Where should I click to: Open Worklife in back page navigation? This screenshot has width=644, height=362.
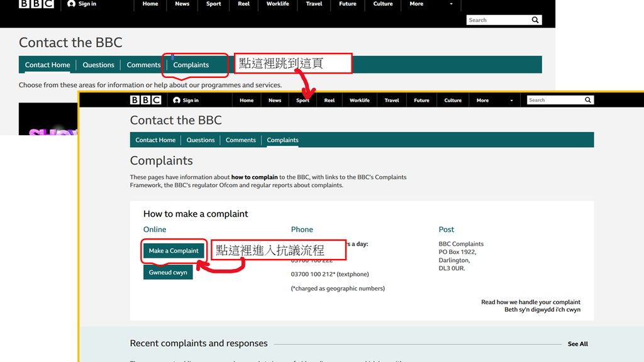[277, 4]
